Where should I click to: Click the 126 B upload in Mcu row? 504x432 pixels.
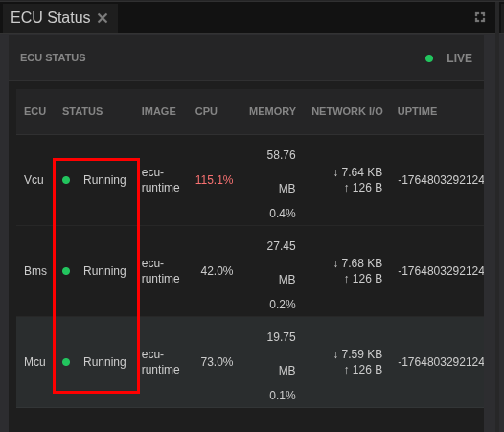[363, 370]
